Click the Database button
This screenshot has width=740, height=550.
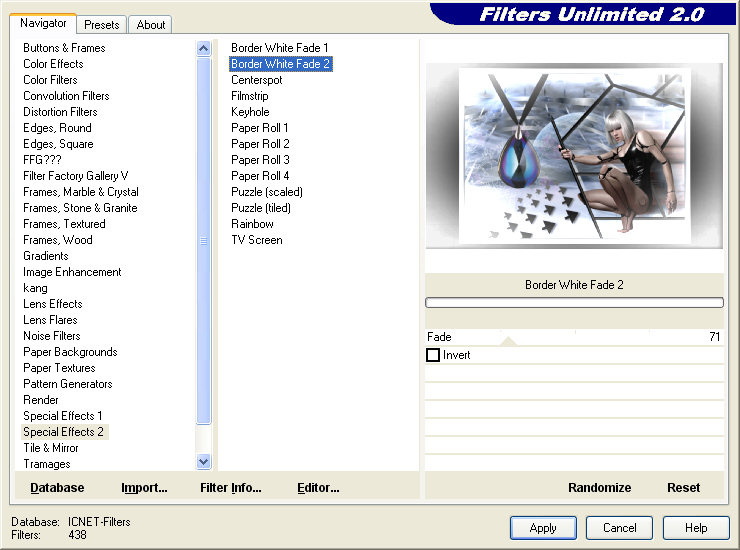coord(57,487)
